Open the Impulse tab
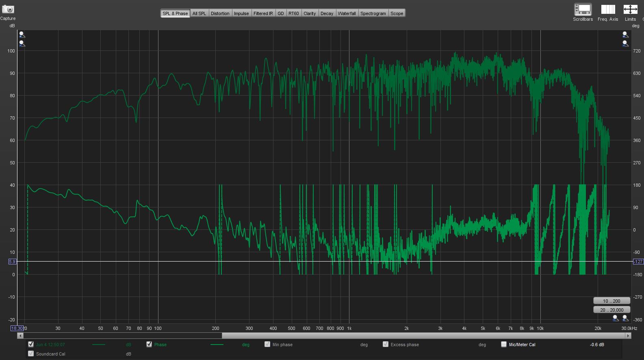Screen dimensions: 644x360 tap(241, 13)
